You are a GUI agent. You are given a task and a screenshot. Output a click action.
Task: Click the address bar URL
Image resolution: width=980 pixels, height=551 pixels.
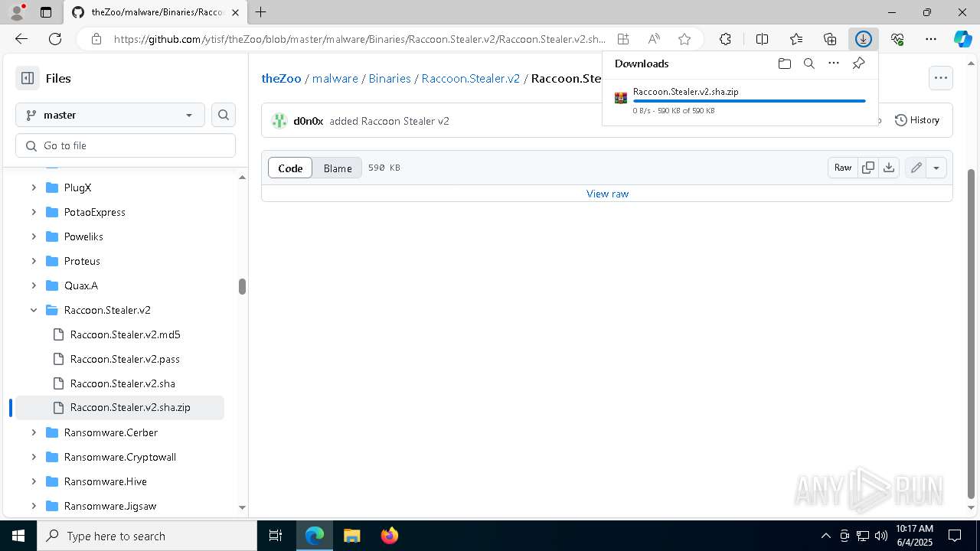pos(360,39)
